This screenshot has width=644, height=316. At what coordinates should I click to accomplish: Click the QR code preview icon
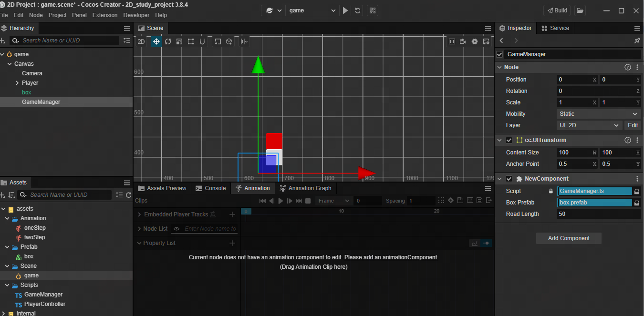click(x=373, y=10)
